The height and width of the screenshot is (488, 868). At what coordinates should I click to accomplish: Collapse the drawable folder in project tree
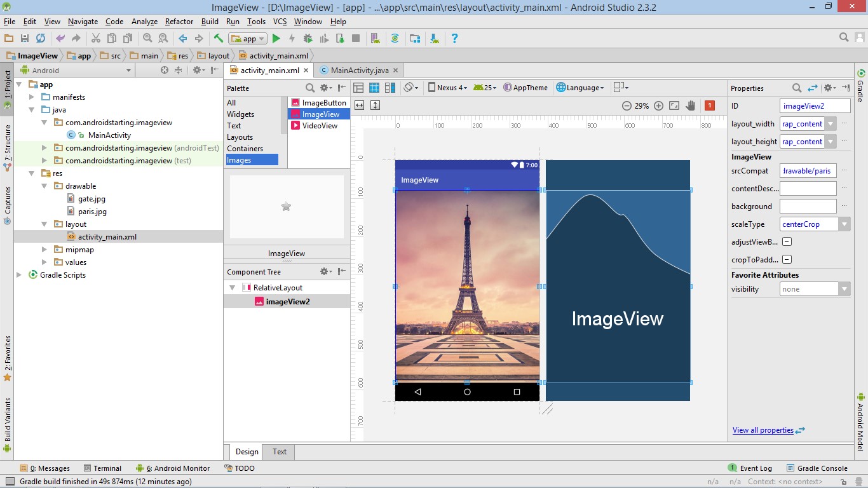pos(43,186)
